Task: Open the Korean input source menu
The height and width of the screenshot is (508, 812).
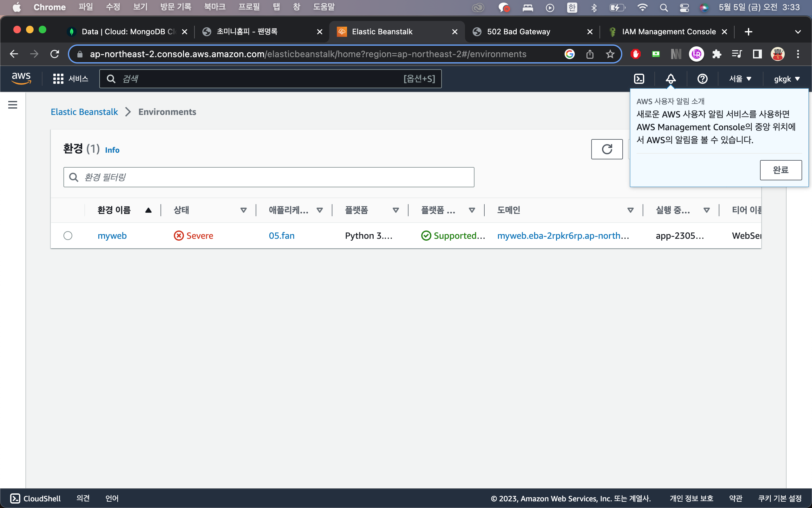Action: tap(572, 7)
